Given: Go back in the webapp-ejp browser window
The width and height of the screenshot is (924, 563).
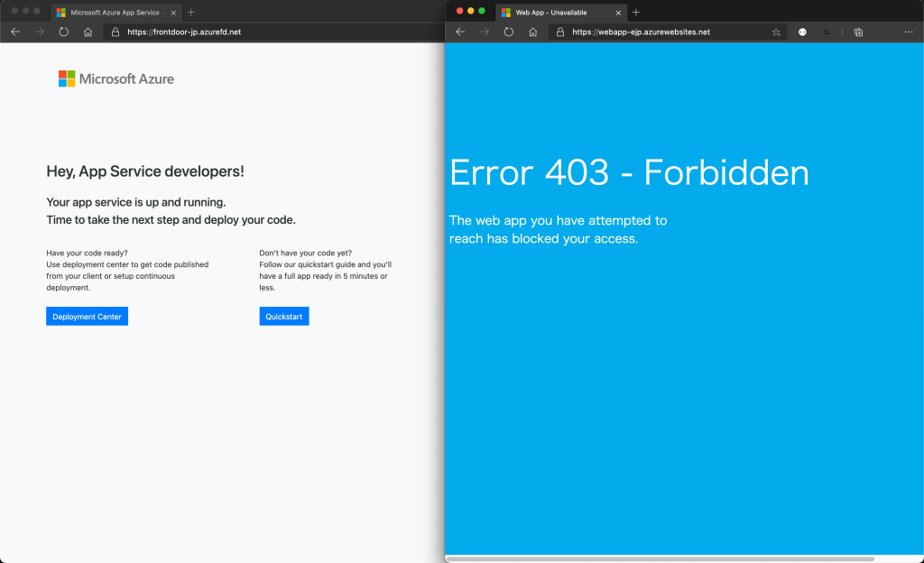Looking at the screenshot, I should click(460, 32).
